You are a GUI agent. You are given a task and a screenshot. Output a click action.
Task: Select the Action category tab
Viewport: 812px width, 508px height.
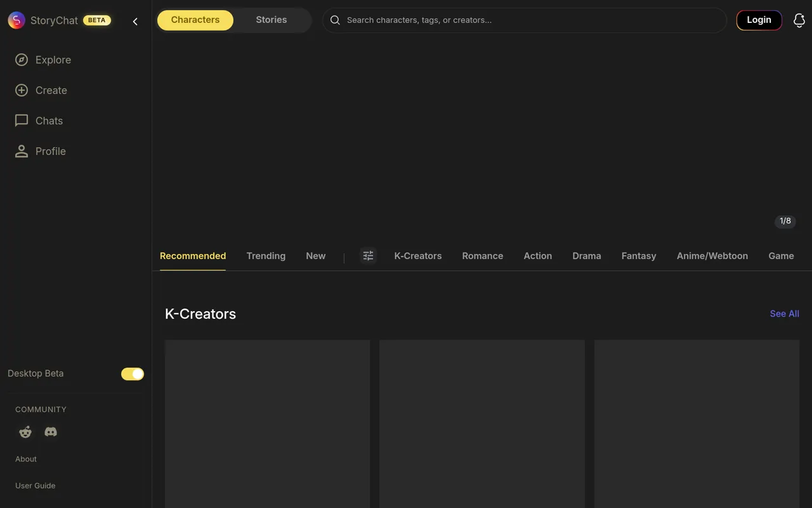[x=538, y=256]
